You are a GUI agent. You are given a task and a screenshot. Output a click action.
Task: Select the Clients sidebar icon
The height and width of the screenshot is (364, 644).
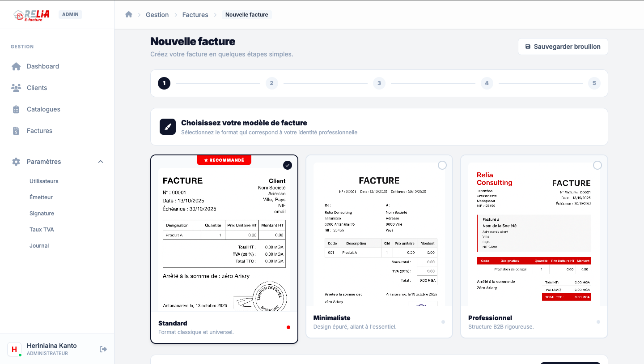click(x=16, y=87)
